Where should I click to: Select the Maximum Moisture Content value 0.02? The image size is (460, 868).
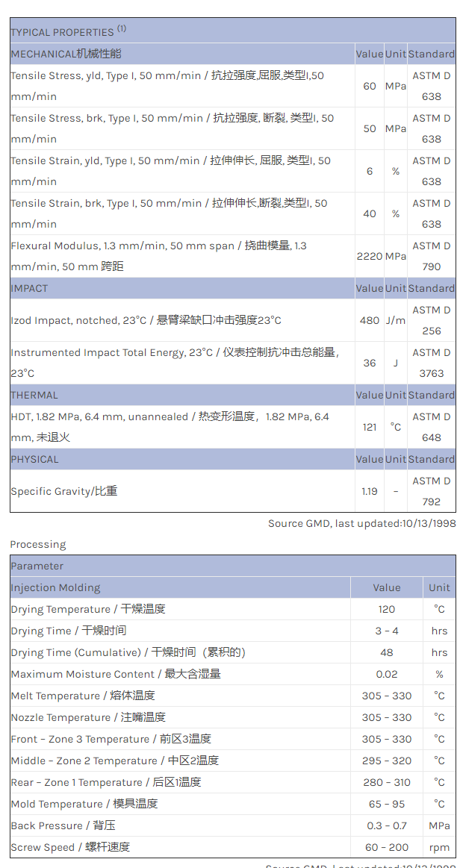click(x=387, y=674)
